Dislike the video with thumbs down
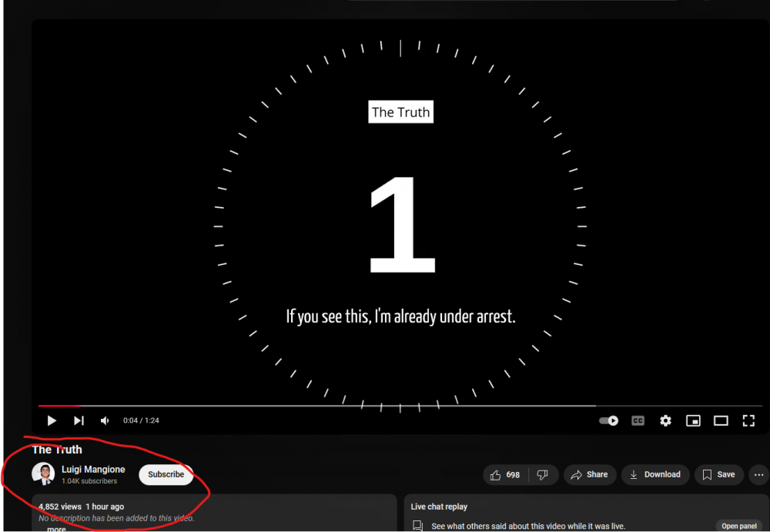 (x=542, y=474)
